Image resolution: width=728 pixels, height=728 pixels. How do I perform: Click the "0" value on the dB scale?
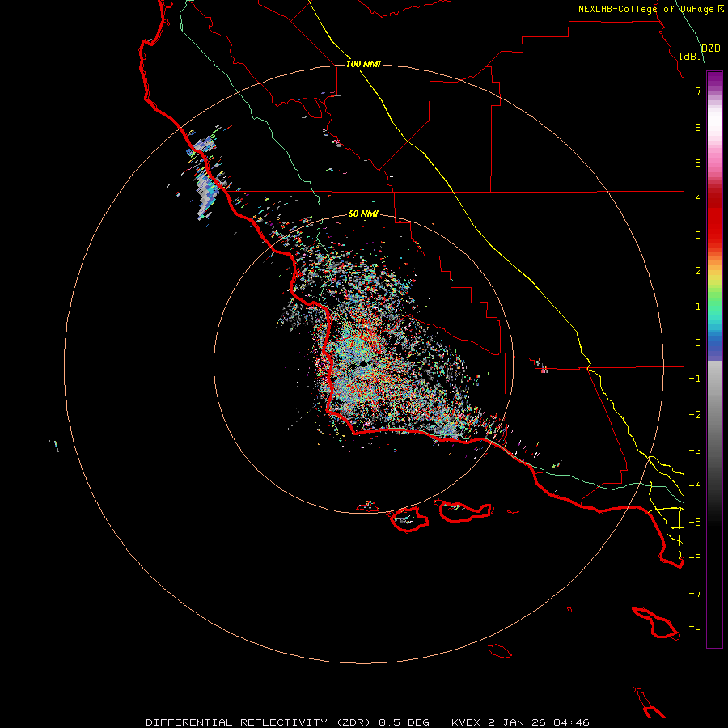point(698,343)
